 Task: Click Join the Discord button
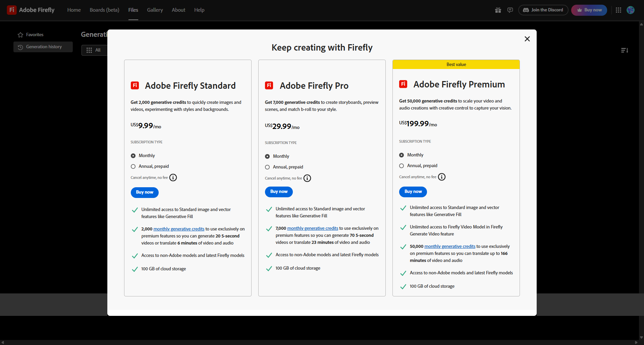543,10
